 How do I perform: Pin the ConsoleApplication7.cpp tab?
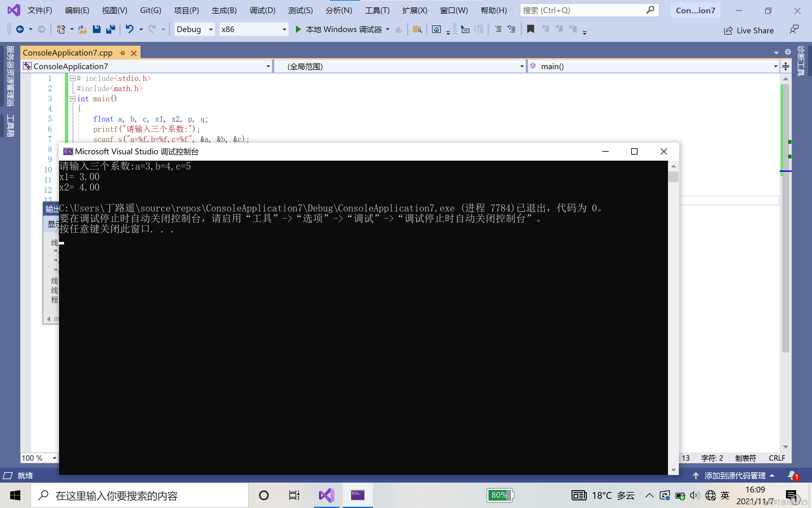(x=122, y=53)
